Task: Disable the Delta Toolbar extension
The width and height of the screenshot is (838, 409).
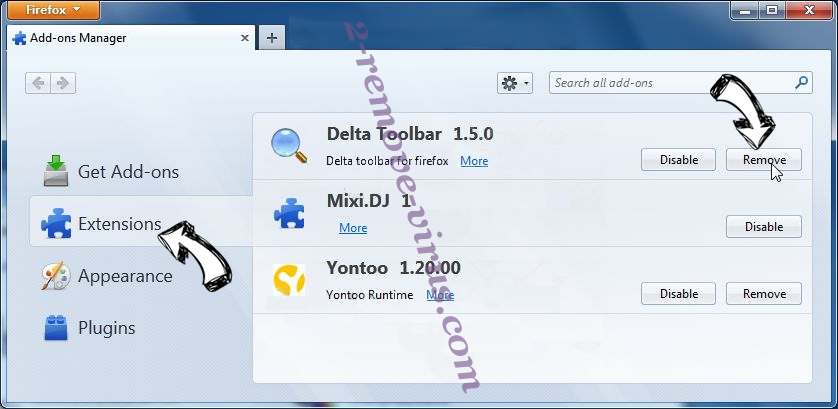Action: point(678,159)
